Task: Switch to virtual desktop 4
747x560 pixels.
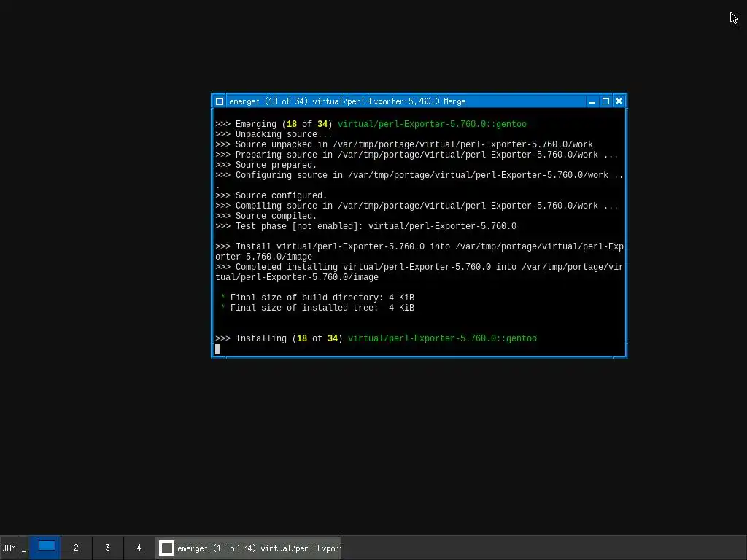Action: (139, 547)
